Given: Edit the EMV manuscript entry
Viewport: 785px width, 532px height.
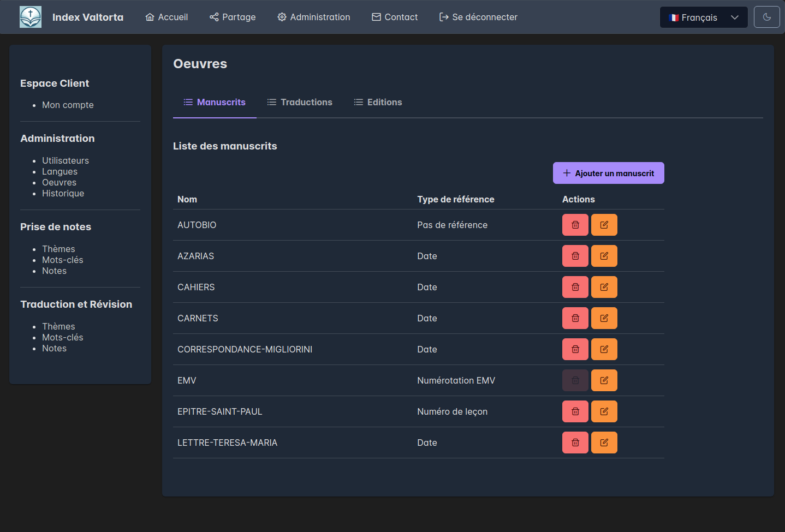Looking at the screenshot, I should [604, 380].
